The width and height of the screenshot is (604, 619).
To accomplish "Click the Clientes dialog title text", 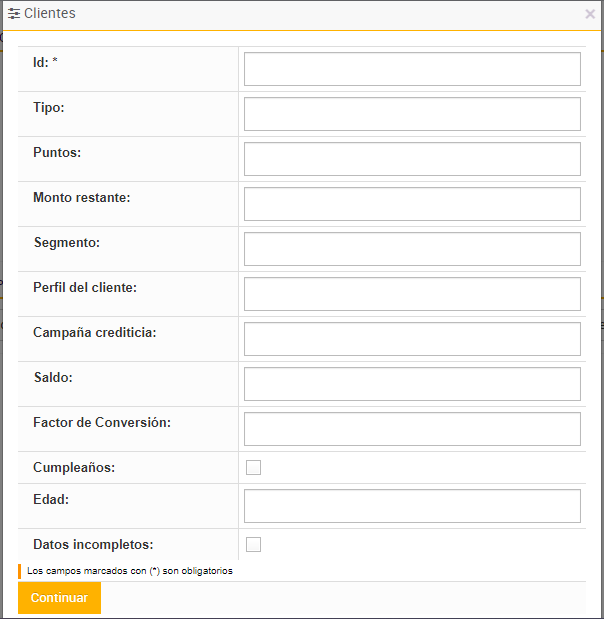I will click(49, 14).
